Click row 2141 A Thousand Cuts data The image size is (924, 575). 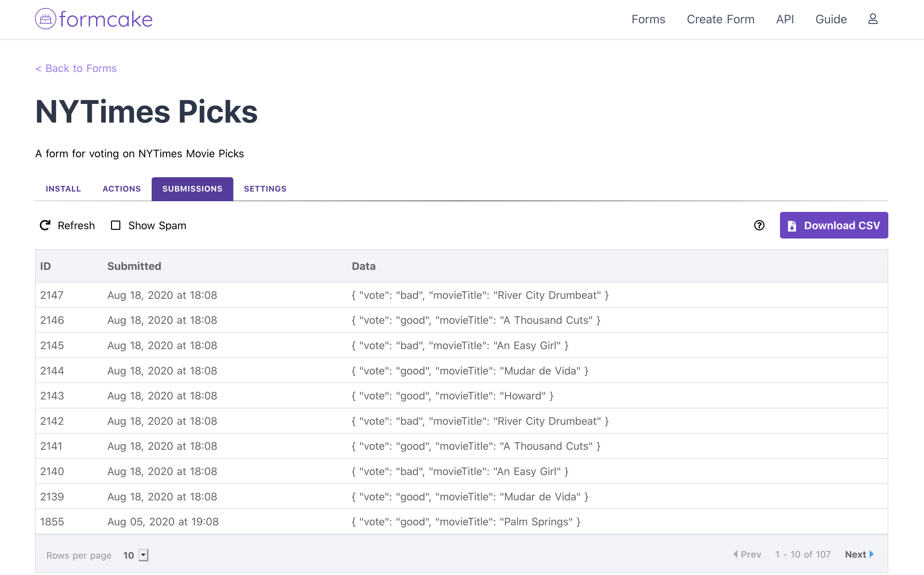[476, 446]
